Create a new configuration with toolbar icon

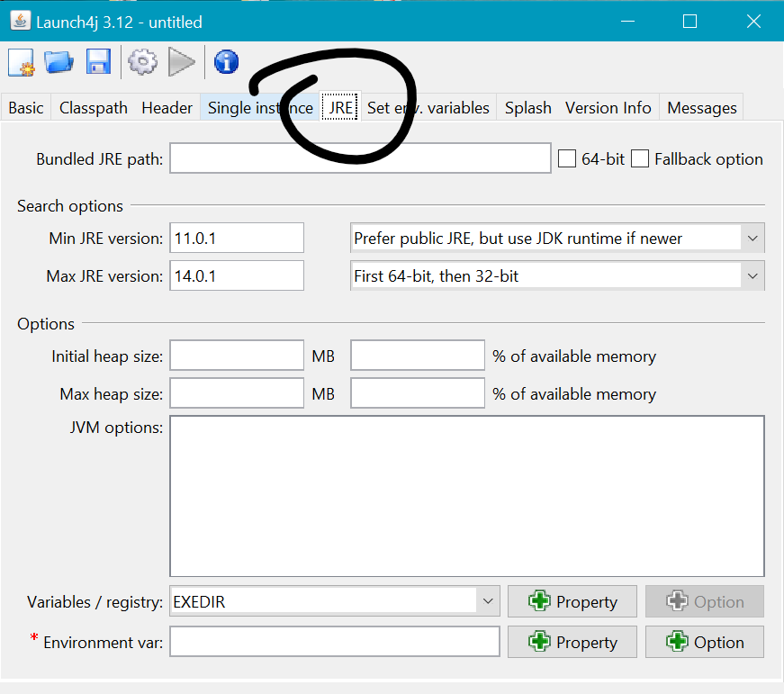tap(22, 62)
